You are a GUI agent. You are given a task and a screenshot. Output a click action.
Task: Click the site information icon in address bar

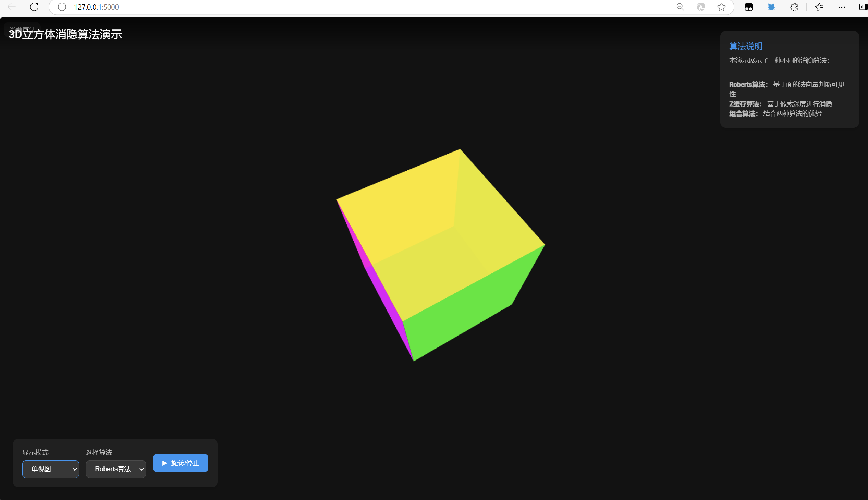pos(62,7)
